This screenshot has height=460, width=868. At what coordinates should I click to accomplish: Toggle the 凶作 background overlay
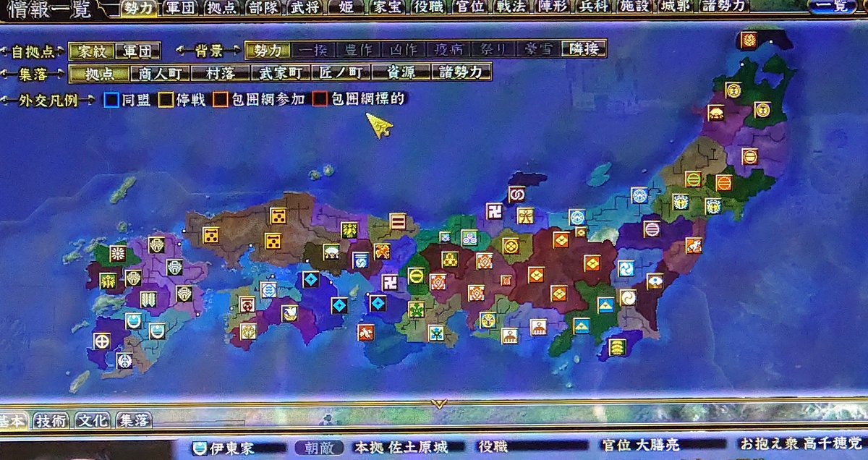[x=403, y=51]
